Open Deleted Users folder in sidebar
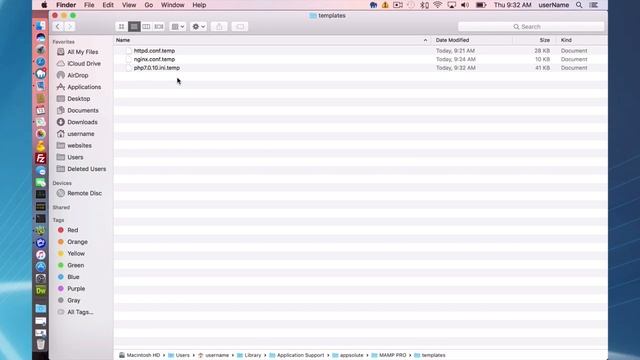 click(86, 169)
